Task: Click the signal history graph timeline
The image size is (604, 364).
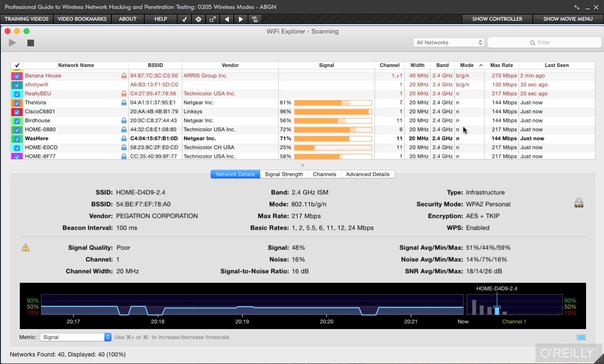Action: coord(252,305)
